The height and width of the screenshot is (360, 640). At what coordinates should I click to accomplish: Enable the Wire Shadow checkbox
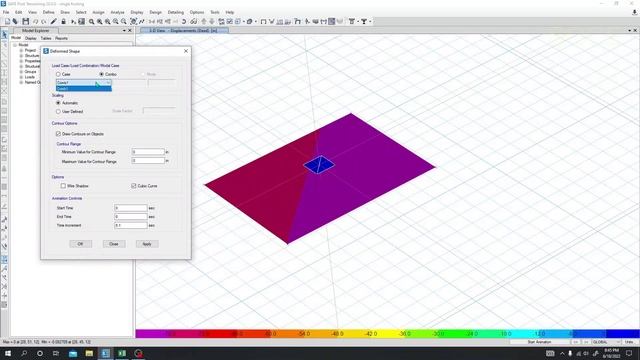[x=63, y=186]
